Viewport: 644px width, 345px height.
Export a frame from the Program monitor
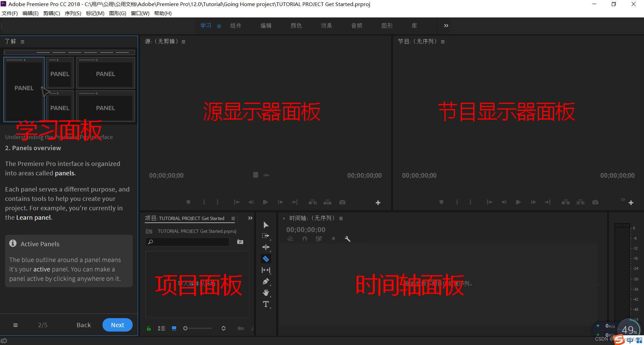(595, 202)
